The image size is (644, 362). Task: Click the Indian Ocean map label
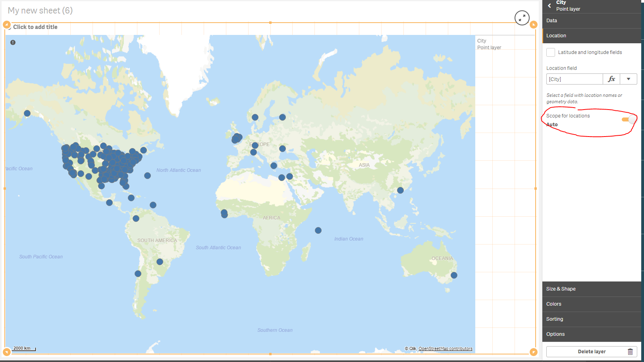[x=349, y=239]
